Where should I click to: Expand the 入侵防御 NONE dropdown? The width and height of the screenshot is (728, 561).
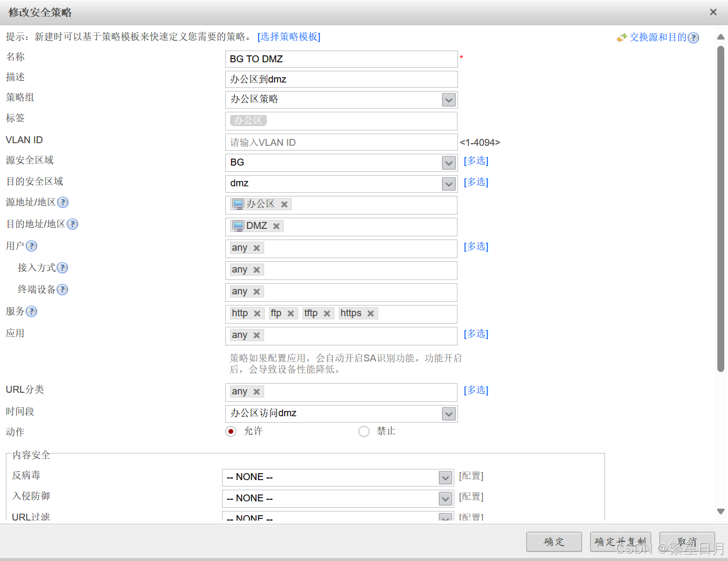[446, 499]
